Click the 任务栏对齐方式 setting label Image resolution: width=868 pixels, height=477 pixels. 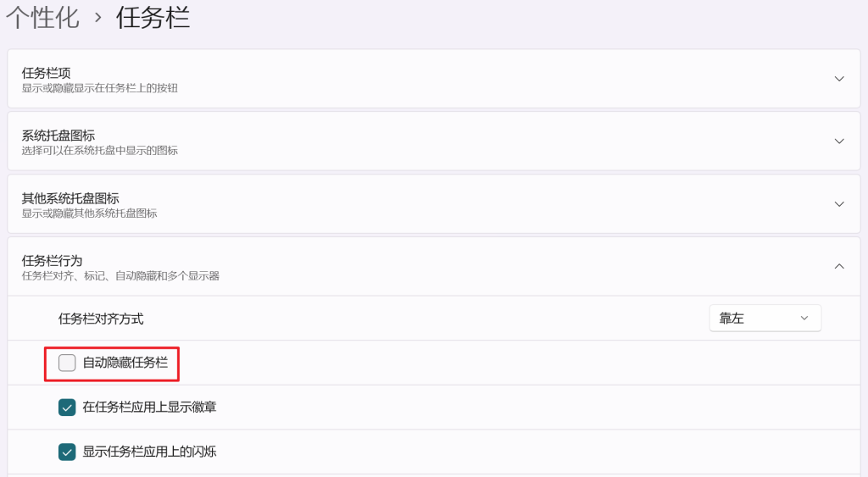(x=101, y=319)
